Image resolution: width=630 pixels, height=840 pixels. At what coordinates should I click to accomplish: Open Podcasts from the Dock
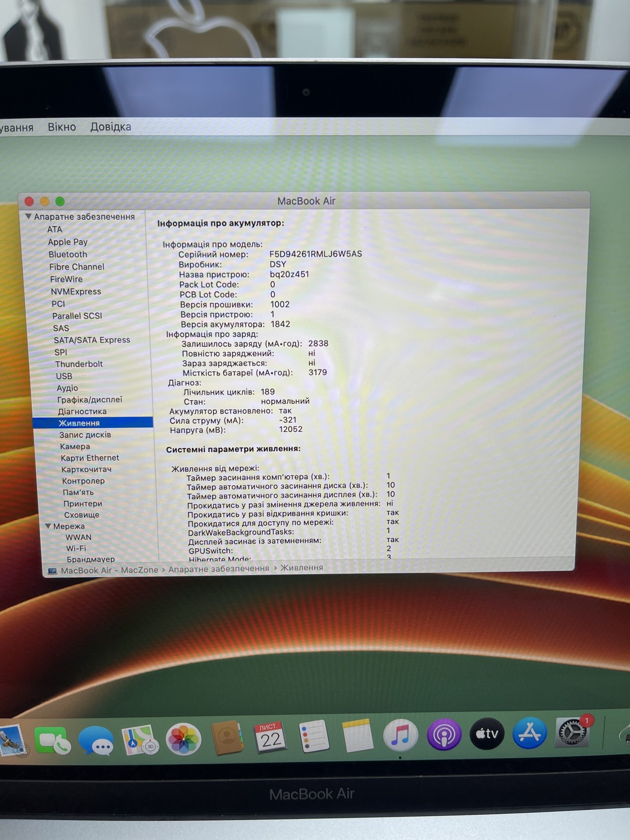click(444, 734)
